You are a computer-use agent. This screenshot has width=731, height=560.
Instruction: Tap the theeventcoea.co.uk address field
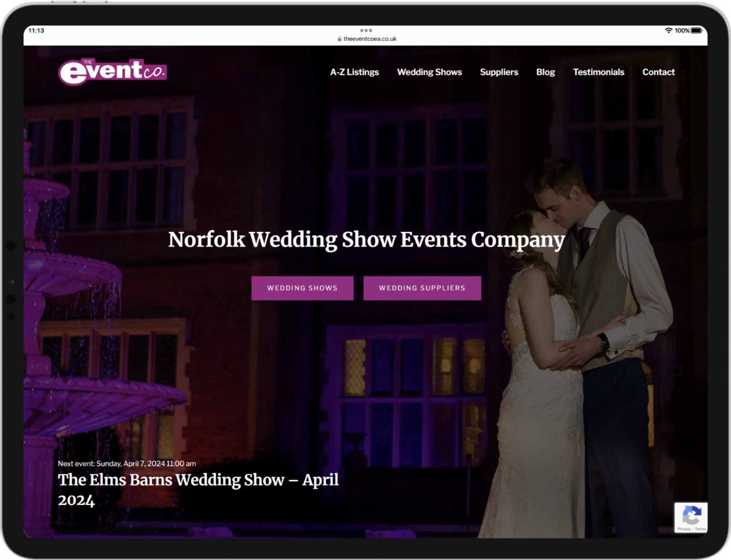pos(370,39)
